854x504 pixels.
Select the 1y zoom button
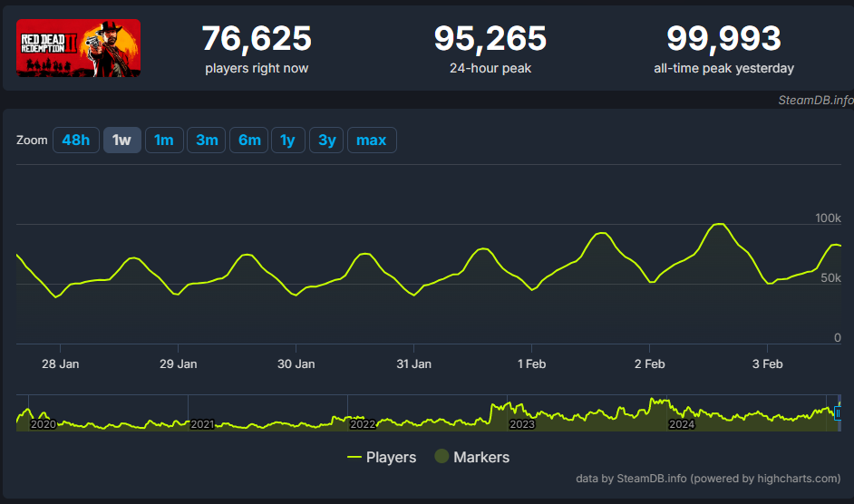(287, 141)
